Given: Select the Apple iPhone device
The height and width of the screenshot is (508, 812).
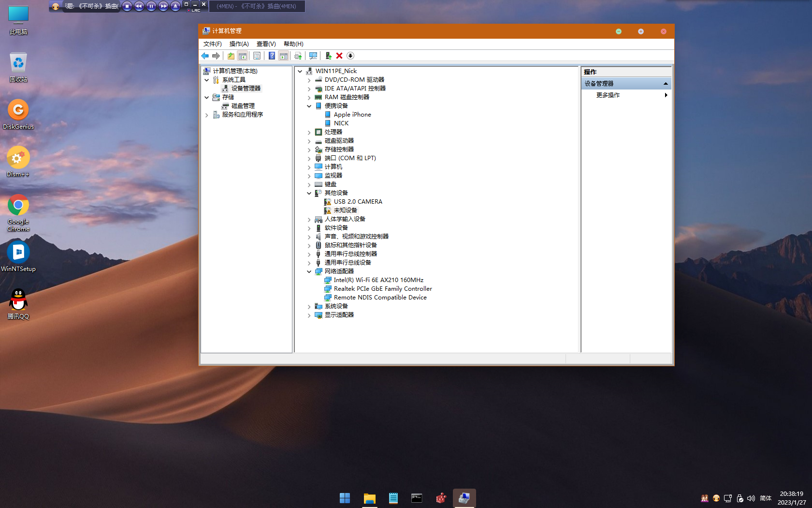Looking at the screenshot, I should (x=352, y=115).
